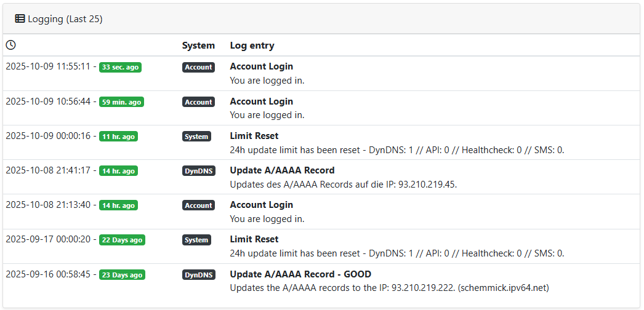Click the Account badge in the 10:56:44 row
This screenshot has height=310, width=644.
click(x=198, y=102)
